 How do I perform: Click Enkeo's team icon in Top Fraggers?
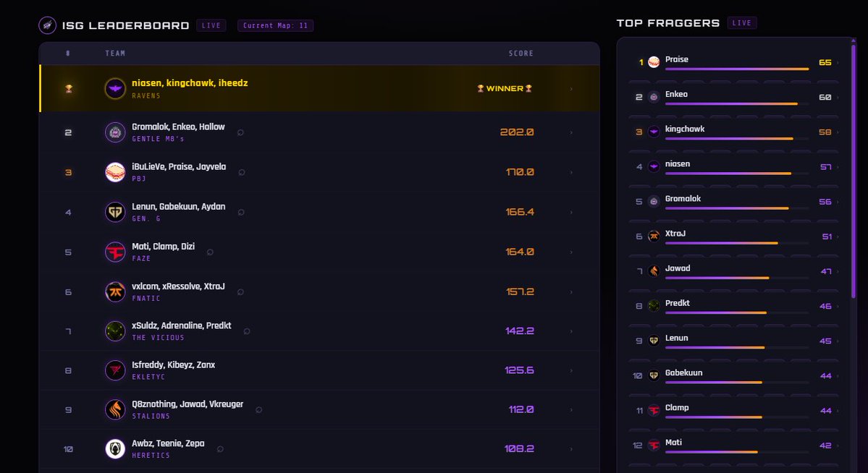[654, 97]
